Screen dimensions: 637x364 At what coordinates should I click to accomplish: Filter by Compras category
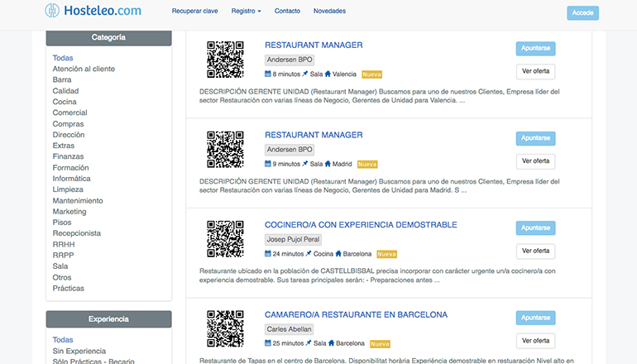pyautogui.click(x=68, y=123)
